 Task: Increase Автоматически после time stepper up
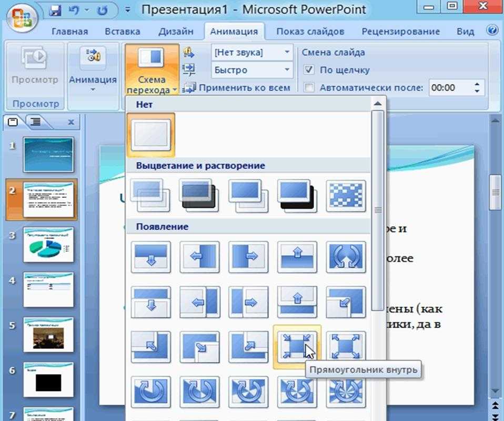477,84
